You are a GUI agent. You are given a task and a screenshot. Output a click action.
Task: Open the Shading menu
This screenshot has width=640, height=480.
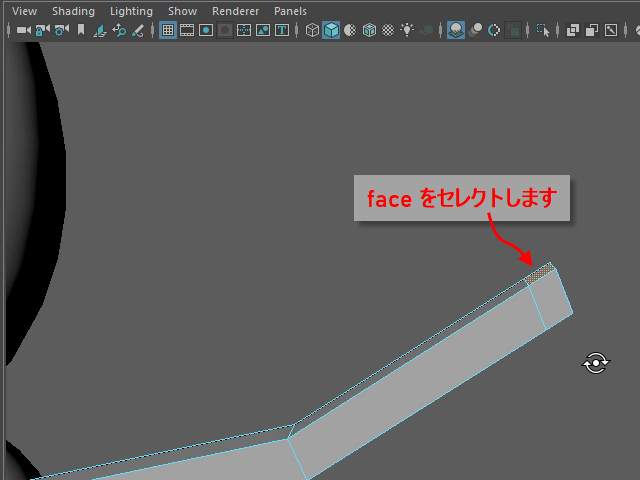pyautogui.click(x=73, y=11)
